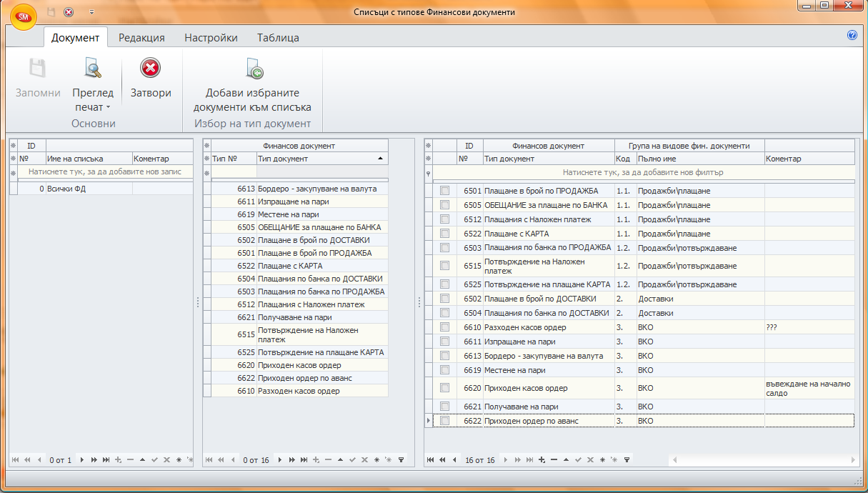Open the help question mark icon
The image size is (868, 493).
852,35
